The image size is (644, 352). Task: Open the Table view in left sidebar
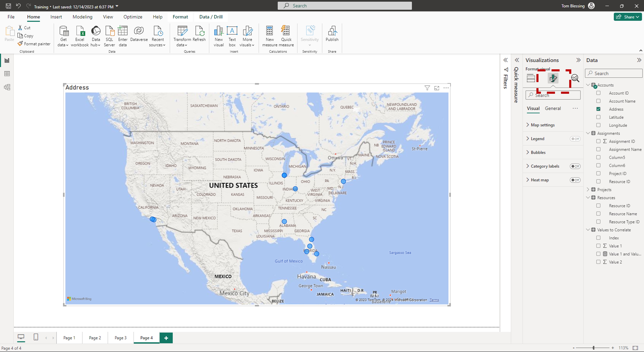tap(7, 74)
